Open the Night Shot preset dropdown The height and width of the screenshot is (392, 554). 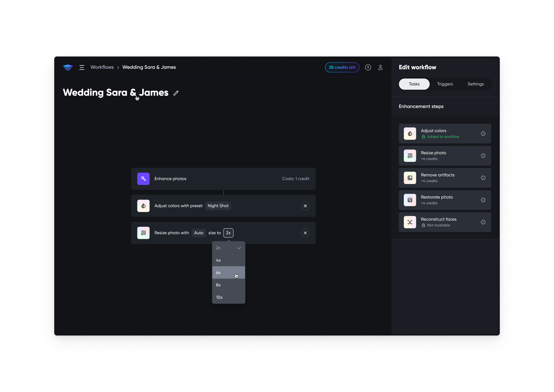point(218,206)
